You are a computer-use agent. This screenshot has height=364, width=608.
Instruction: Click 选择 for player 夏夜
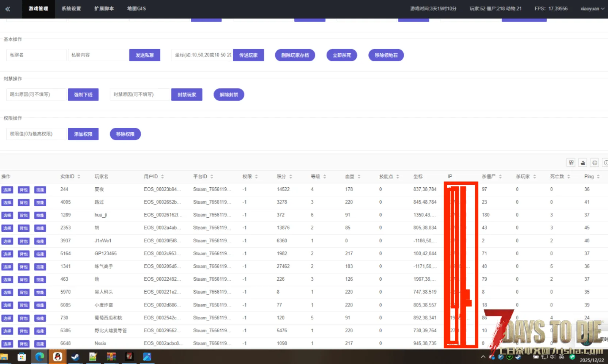7,190
